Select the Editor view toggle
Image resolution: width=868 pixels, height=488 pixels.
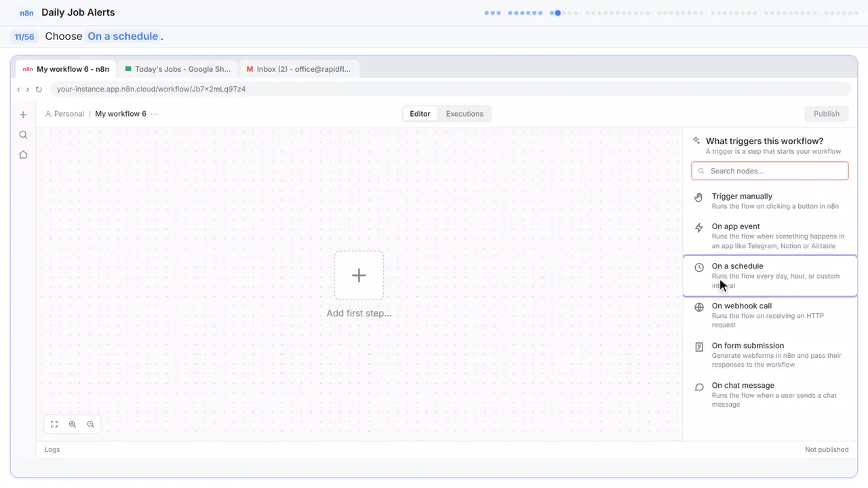[420, 114]
